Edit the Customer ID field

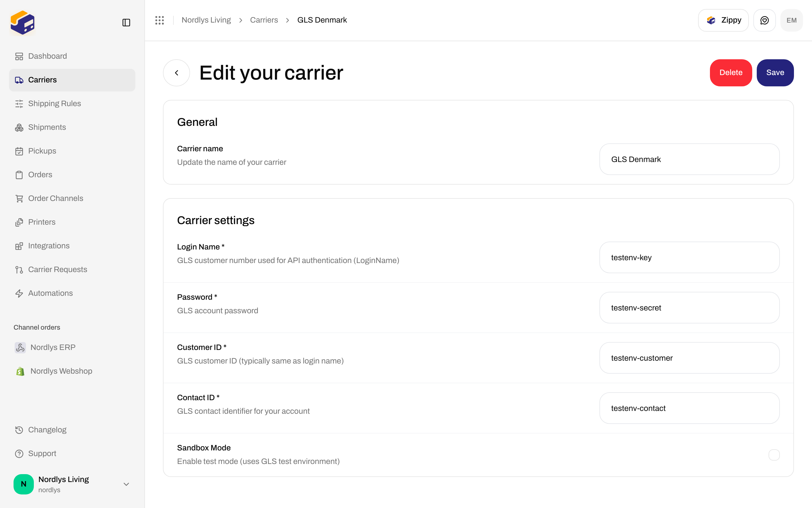tap(689, 358)
